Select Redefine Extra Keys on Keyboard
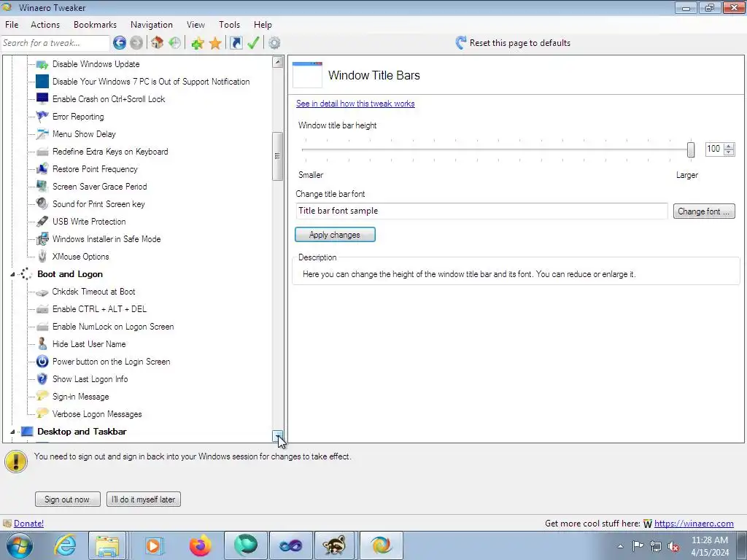This screenshot has width=747, height=560. coord(110,152)
